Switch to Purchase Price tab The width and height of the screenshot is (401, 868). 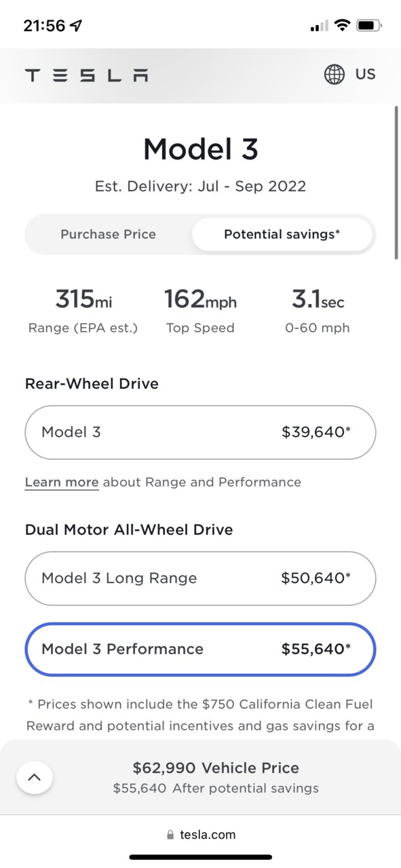(x=109, y=234)
